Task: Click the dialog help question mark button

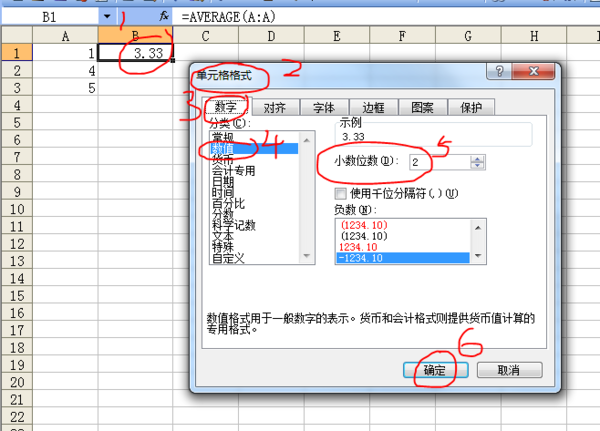Action: coord(499,71)
